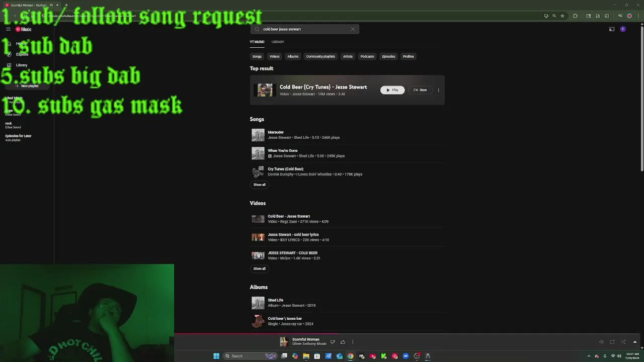Viewport: 644px width, 362px height.
Task: Filter results by Profiles chip
Action: (408, 56)
